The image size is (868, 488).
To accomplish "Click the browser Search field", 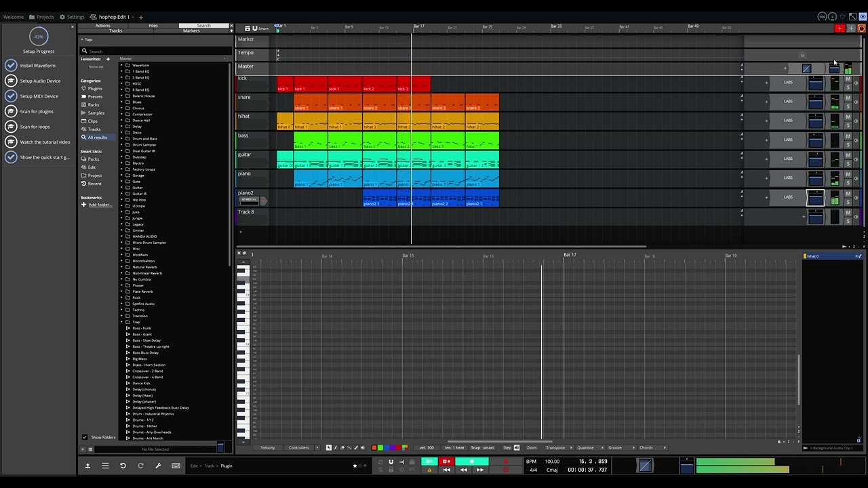I will [x=155, y=51].
